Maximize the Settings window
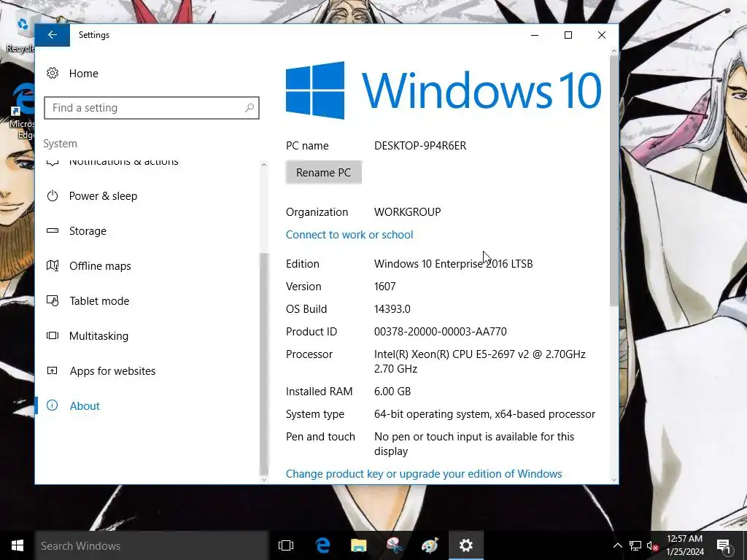The image size is (747, 560). click(x=568, y=35)
